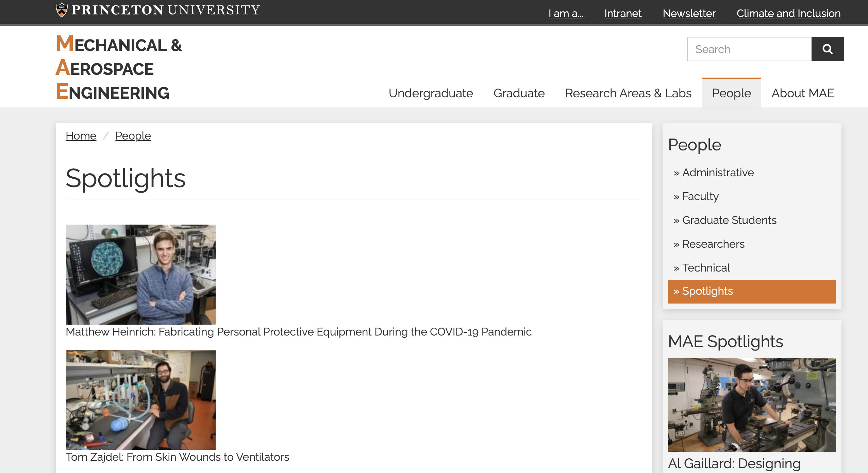This screenshot has width=868, height=473.
Task: Open Tom Zajdel spotlight photo
Action: [140, 399]
